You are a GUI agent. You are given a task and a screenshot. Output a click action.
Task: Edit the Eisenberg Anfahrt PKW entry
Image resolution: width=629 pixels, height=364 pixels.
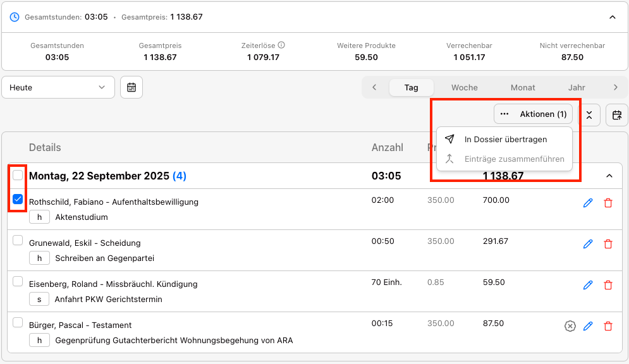(588, 285)
